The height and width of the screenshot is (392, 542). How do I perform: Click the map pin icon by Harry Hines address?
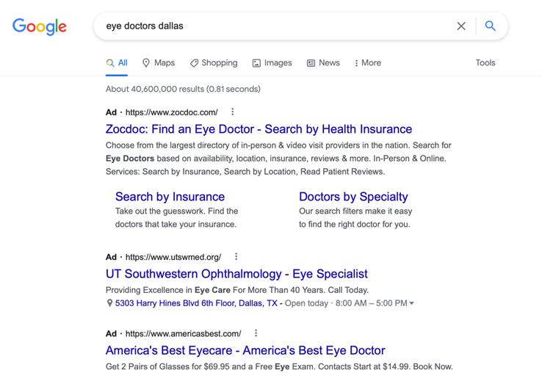[x=109, y=303]
